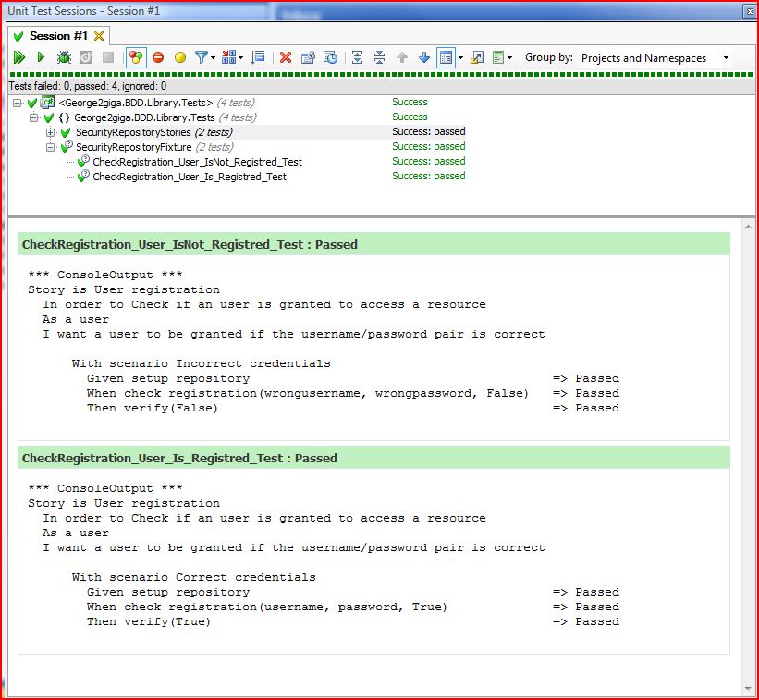Click green check icon beside SecurityRepositoryStories
Screen dimensions: 759x700
66,132
